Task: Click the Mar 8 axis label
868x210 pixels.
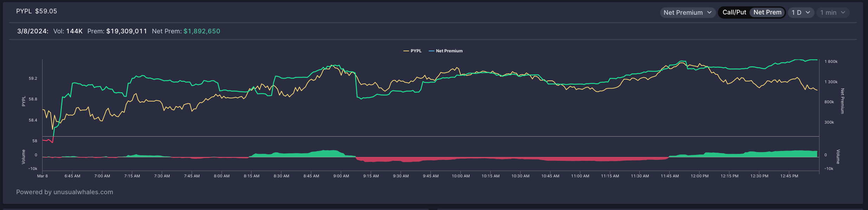Action: (43, 176)
